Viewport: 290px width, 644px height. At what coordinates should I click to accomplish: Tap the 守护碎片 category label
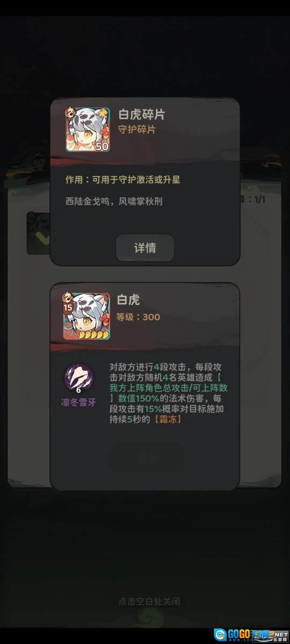(137, 130)
